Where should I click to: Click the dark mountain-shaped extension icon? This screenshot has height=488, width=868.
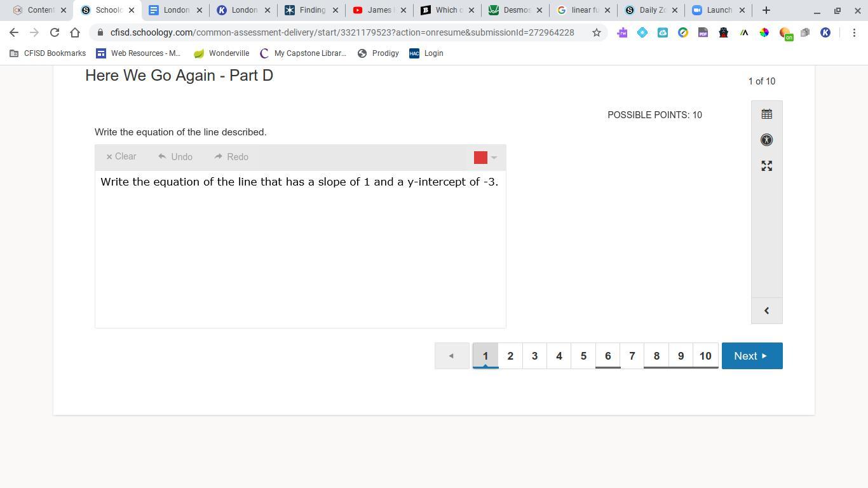coord(744,32)
